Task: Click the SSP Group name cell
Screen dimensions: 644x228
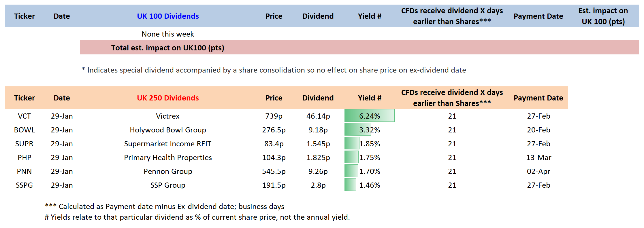Action: (168, 185)
